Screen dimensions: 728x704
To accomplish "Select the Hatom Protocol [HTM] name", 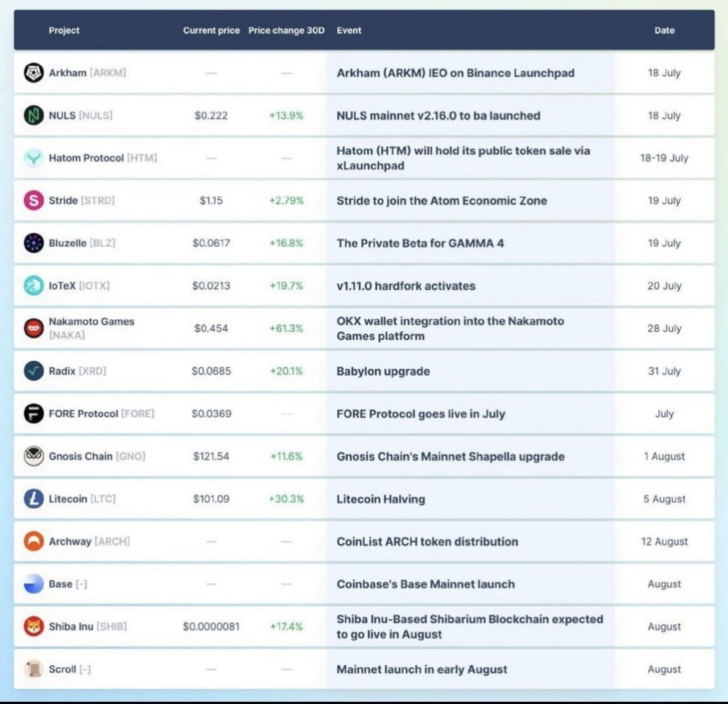I will pos(103,158).
